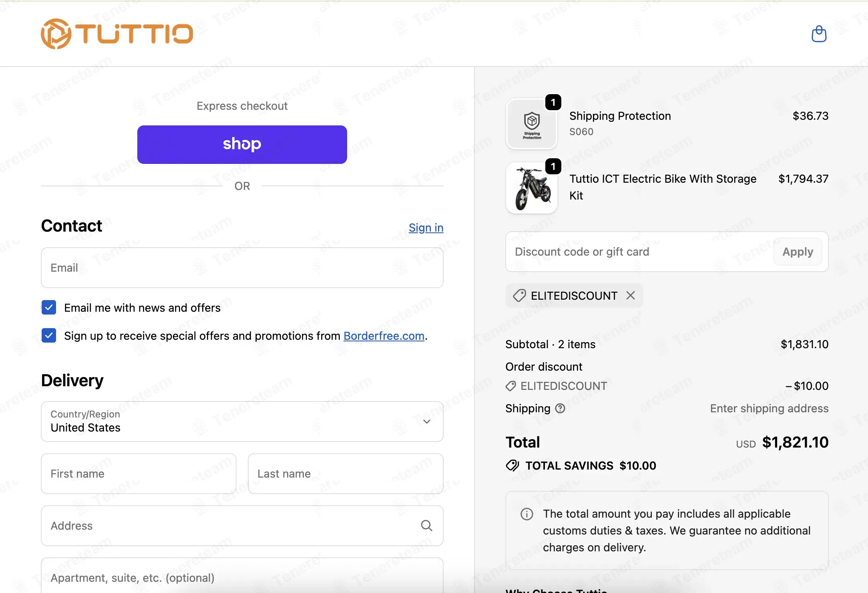Click the ELITEDISCOUNT label under Order discount
Viewport: 868px width, 593px height.
click(x=564, y=386)
